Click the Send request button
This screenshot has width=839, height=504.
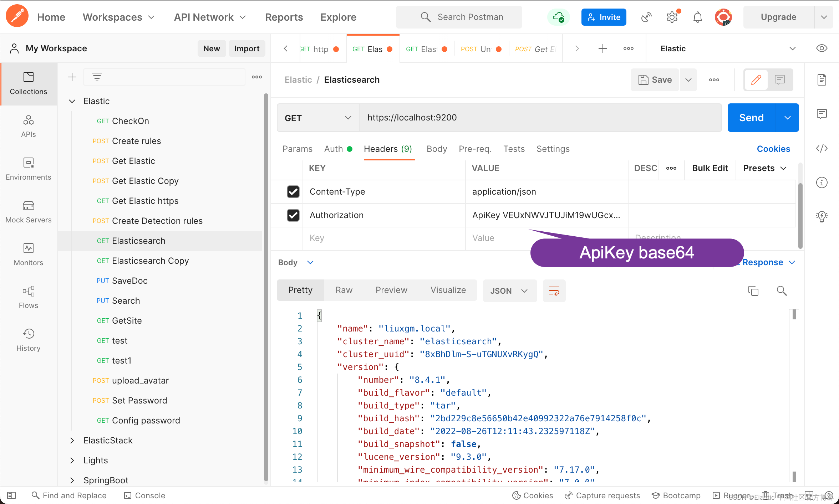(x=752, y=118)
